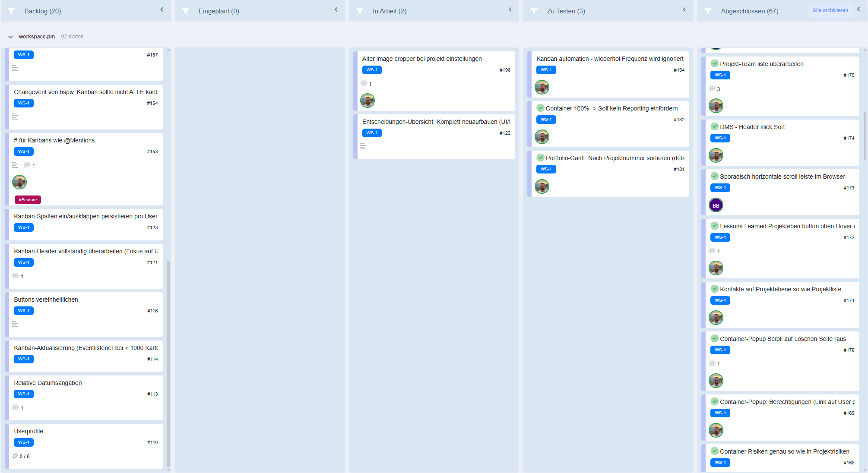Click comment icon on Relative Datumsangaben card

pyautogui.click(x=16, y=407)
